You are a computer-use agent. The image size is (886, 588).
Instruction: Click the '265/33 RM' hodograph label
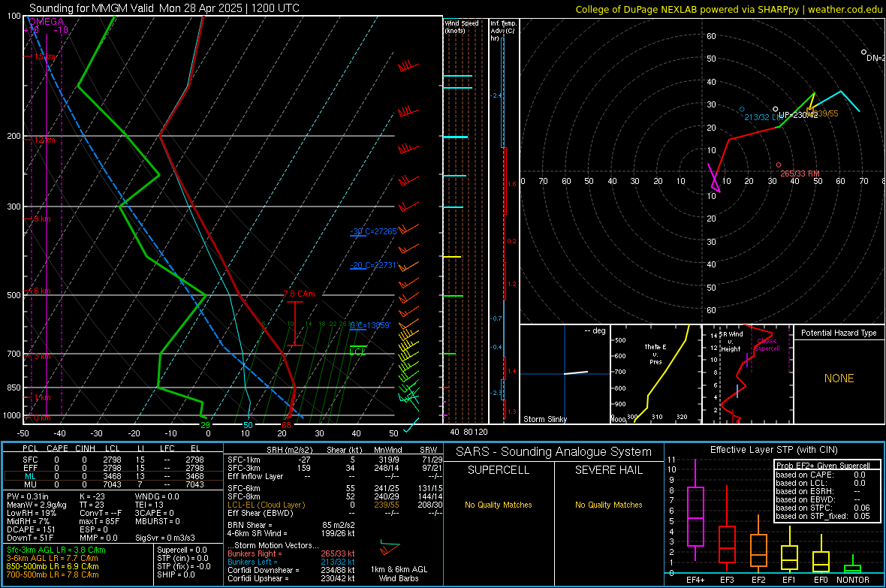[x=800, y=173]
